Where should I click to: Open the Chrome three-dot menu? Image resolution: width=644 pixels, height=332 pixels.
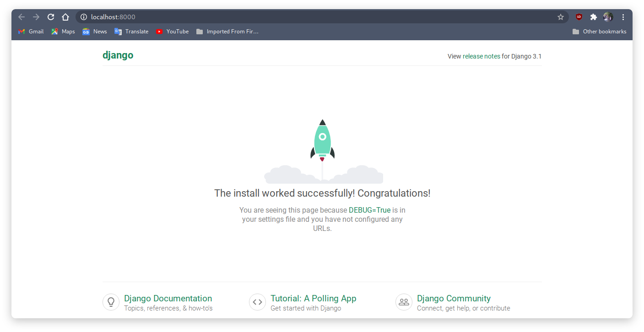[x=623, y=17]
